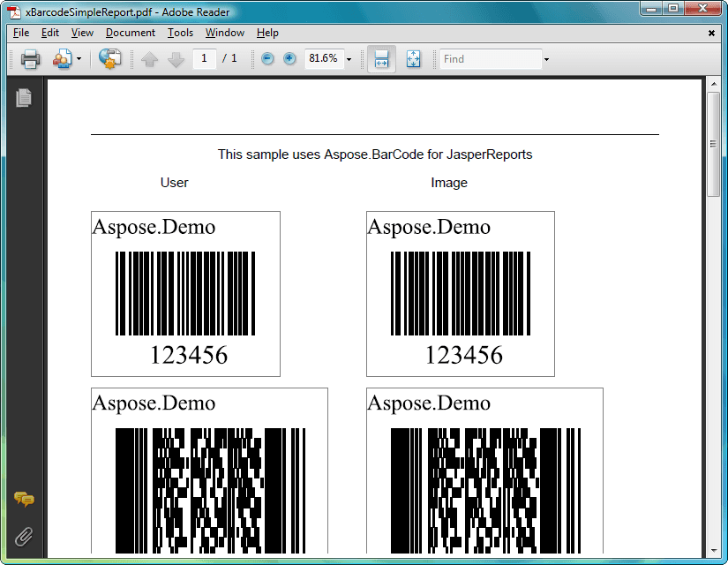Open the View menu

[82, 33]
